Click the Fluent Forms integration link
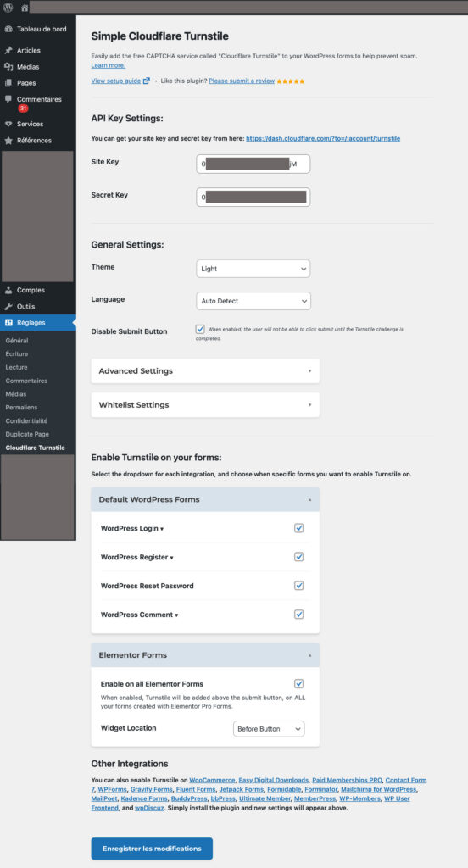 pyautogui.click(x=196, y=789)
